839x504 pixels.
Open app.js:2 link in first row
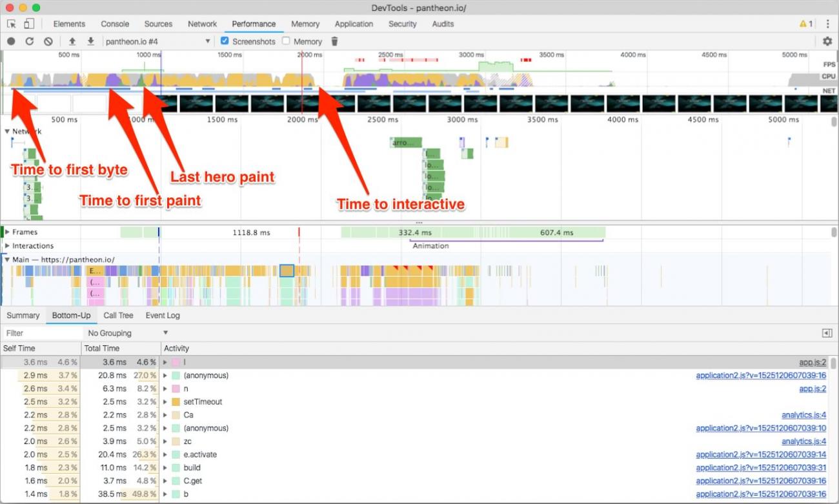click(x=813, y=363)
